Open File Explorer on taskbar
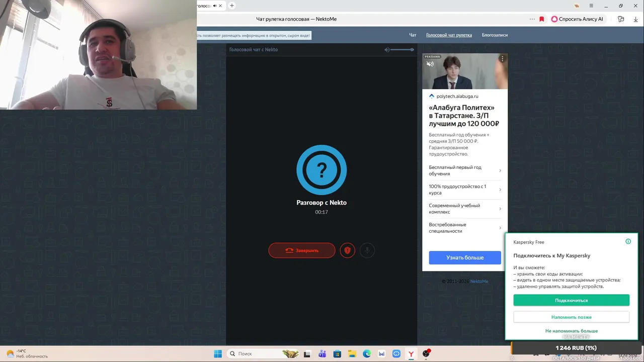Image resolution: width=644 pixels, height=362 pixels. point(352,354)
